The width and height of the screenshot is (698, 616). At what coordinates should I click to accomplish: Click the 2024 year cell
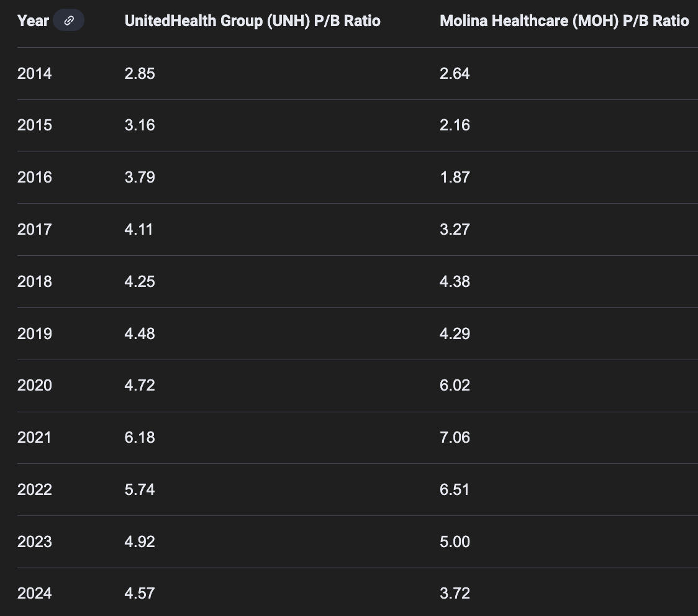[x=35, y=593]
